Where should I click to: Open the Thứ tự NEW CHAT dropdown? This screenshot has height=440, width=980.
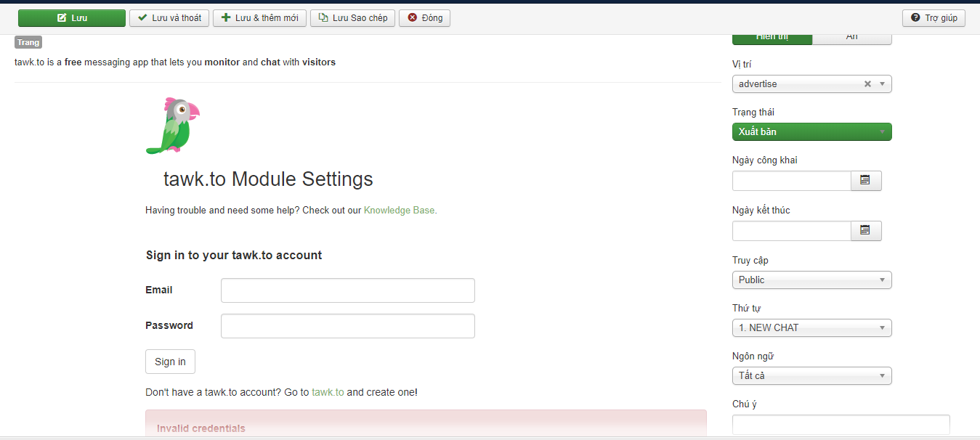[811, 328]
